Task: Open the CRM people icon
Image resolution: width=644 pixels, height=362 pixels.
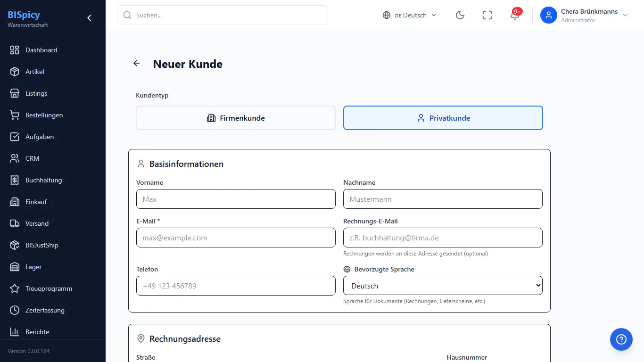Action: (x=15, y=158)
